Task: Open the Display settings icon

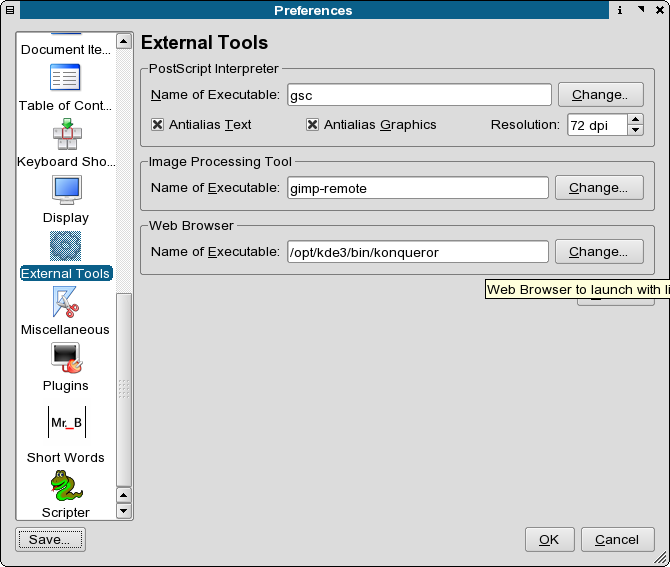Action: [66, 190]
